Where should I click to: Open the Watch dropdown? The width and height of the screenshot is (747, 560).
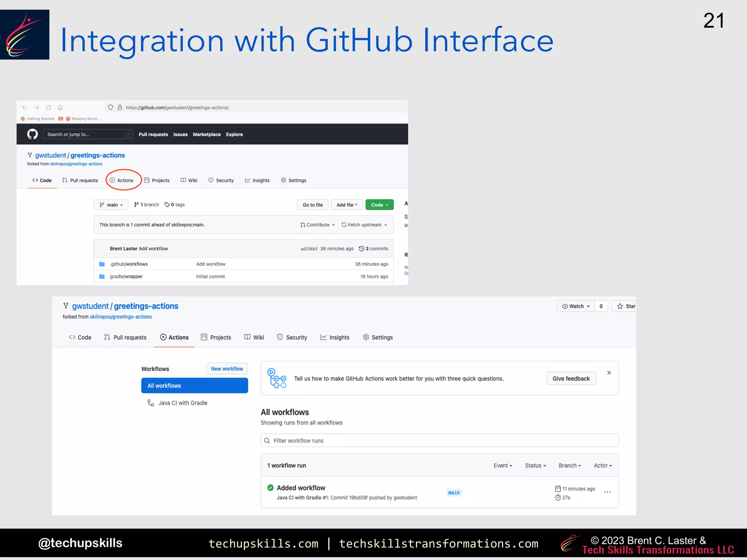pos(576,306)
